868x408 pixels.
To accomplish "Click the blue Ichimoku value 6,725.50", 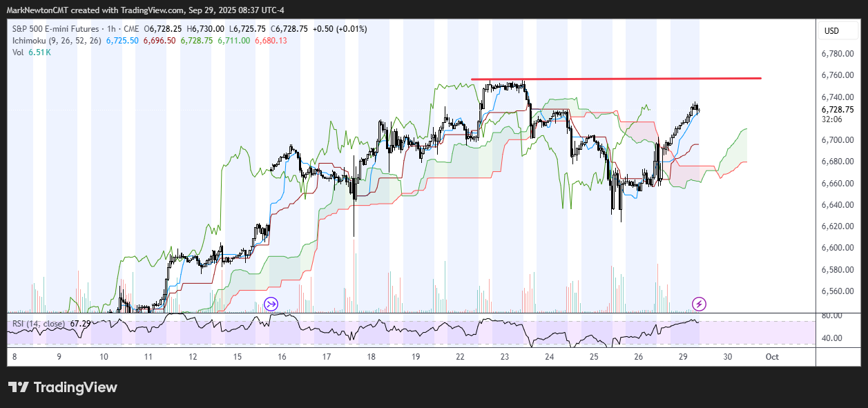I will pyautogui.click(x=122, y=41).
